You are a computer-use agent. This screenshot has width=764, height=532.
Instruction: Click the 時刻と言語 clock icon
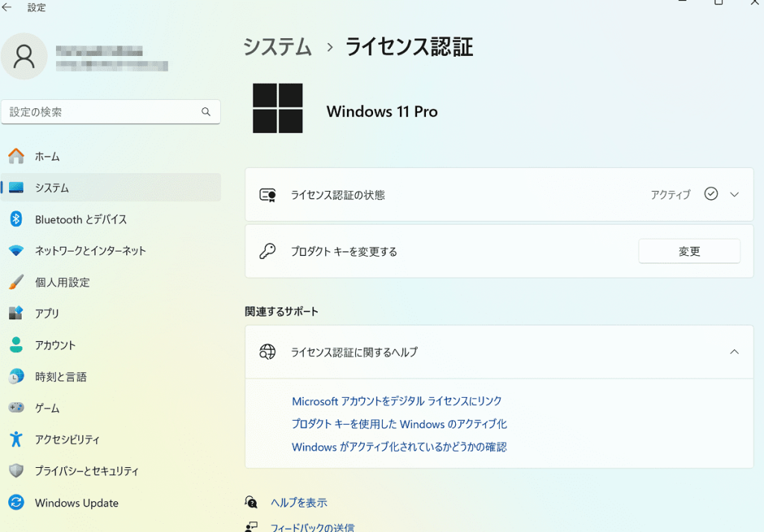(x=17, y=376)
